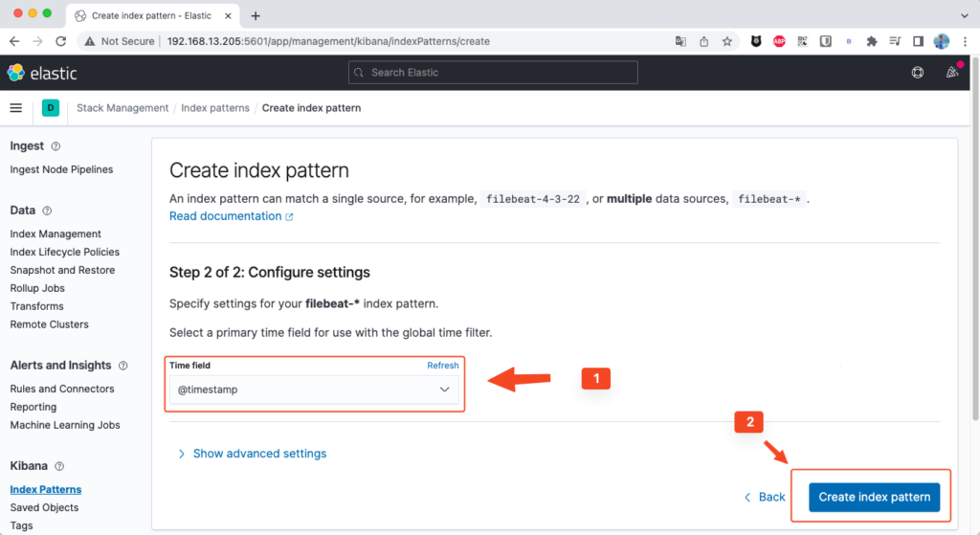980x535 pixels.
Task: Click the Ingest help question icon
Action: click(x=56, y=146)
